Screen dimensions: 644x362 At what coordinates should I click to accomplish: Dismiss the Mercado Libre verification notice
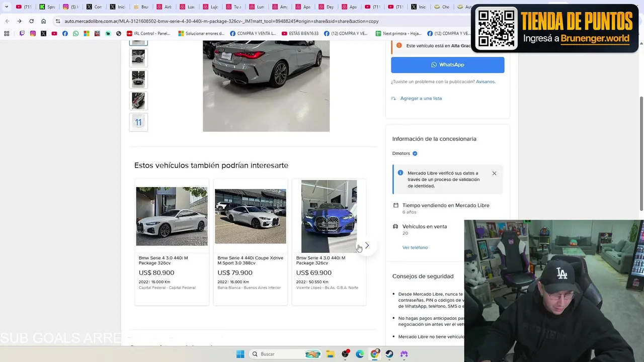click(x=494, y=173)
